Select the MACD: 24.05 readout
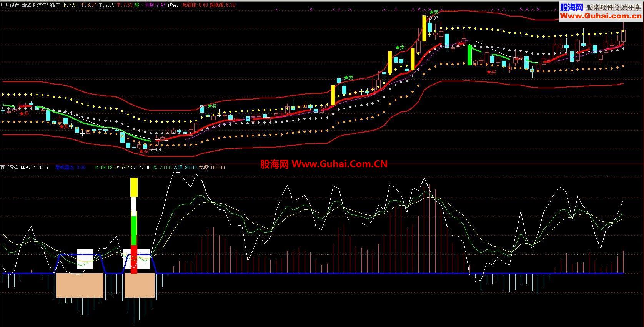The height and width of the screenshot is (327, 644). pyautogui.click(x=34, y=168)
